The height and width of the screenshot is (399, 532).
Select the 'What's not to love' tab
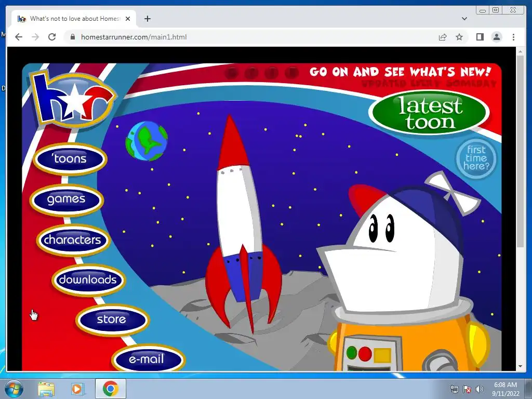[74, 19]
